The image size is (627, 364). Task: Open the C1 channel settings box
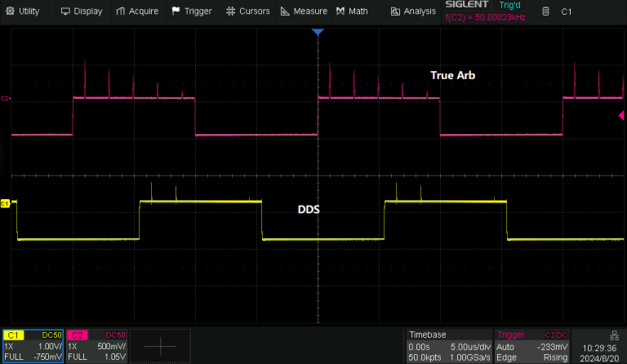pos(32,346)
